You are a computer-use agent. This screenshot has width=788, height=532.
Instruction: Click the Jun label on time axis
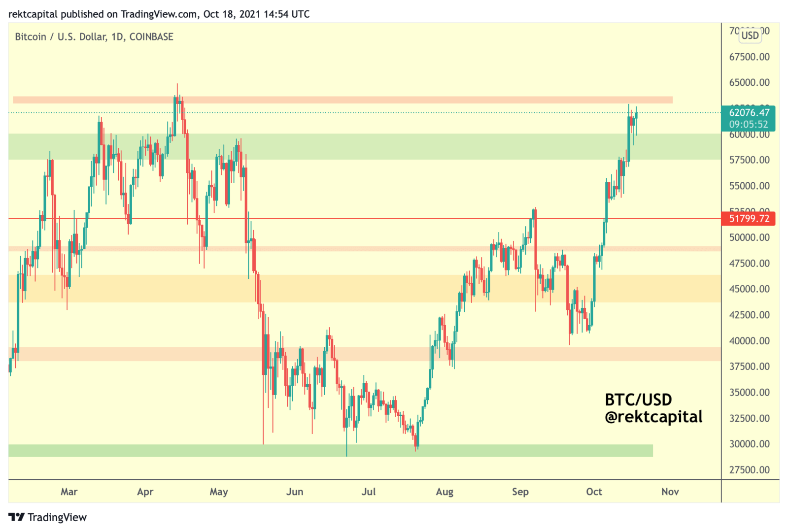click(x=295, y=492)
